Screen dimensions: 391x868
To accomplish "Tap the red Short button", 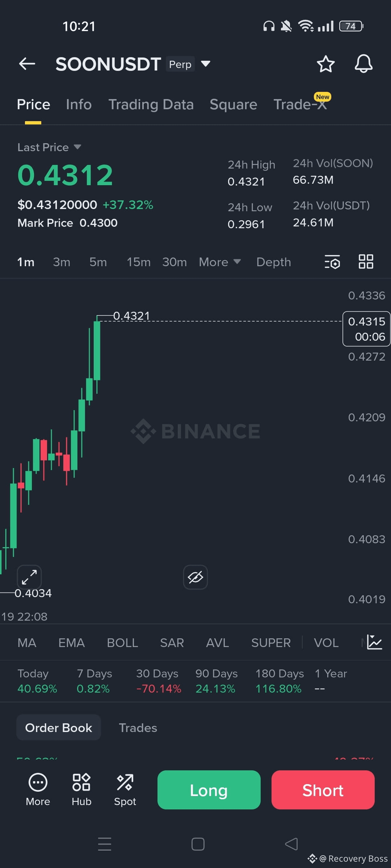I will point(323,790).
